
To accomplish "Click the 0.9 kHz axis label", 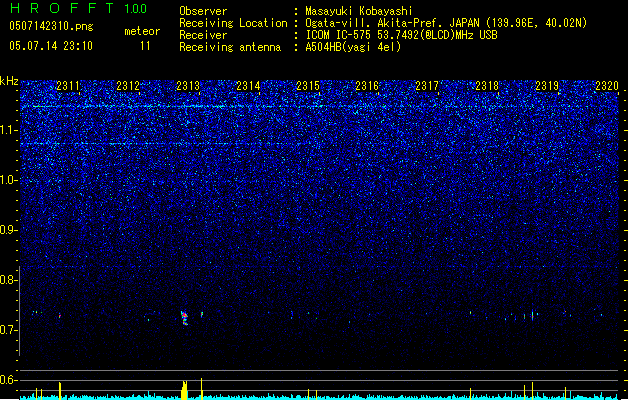I will (8, 230).
